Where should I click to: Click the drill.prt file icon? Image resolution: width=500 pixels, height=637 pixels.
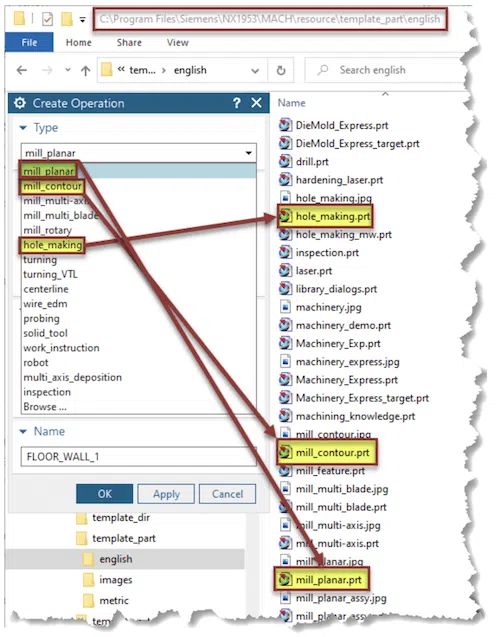(285, 161)
